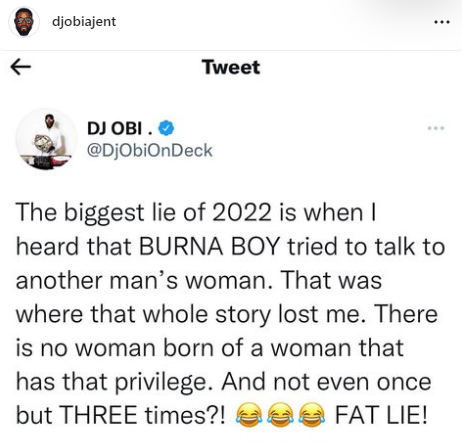Click the Tweet header title
462x442 pixels.
click(231, 67)
